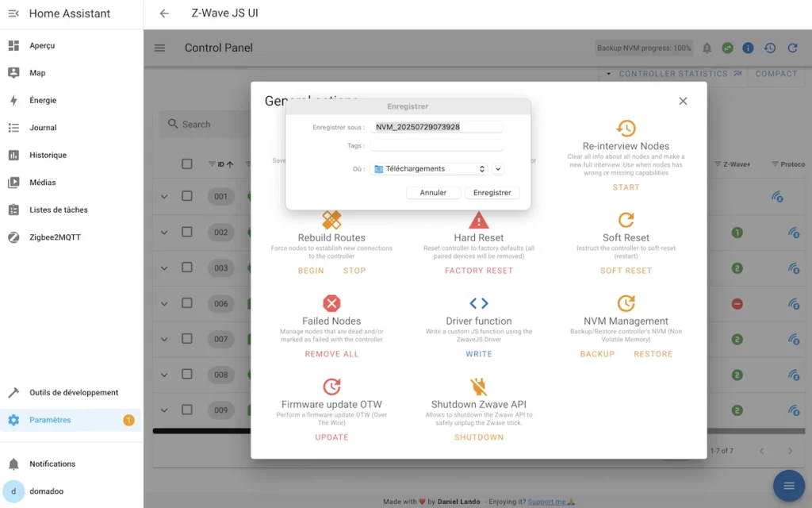Click STOP under Rebuild Routes

[354, 271]
